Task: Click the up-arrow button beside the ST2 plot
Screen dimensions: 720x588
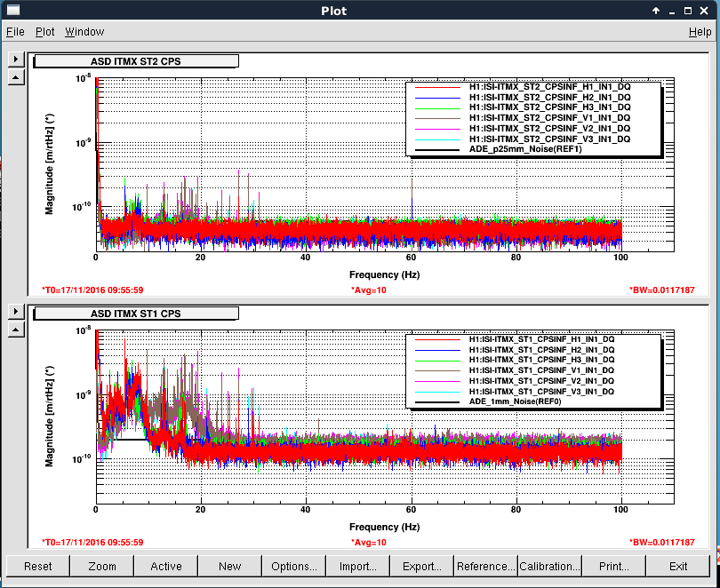Action: pos(15,77)
